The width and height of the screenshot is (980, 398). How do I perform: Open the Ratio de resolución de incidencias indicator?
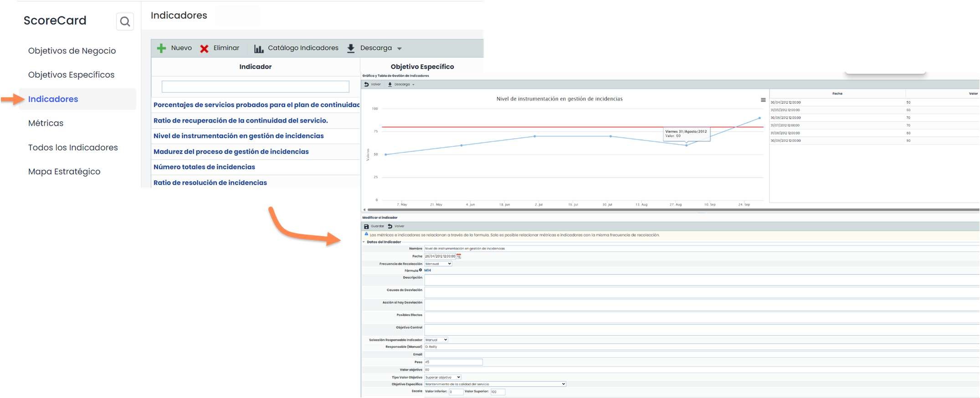click(210, 182)
